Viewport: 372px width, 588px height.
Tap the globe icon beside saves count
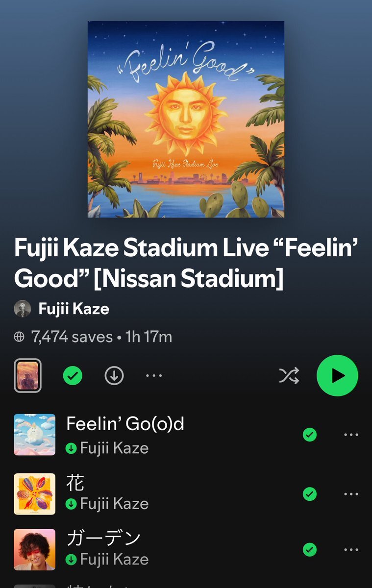pos(20,337)
